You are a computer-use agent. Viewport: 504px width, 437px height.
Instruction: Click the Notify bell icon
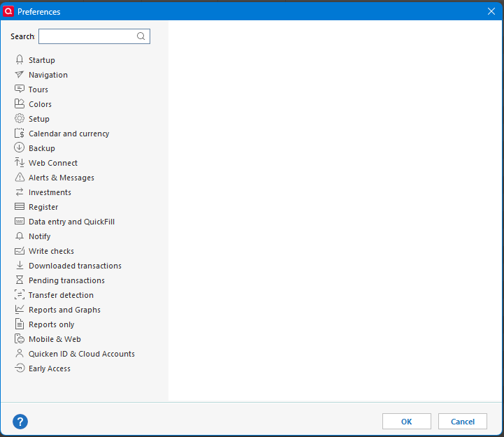20,236
